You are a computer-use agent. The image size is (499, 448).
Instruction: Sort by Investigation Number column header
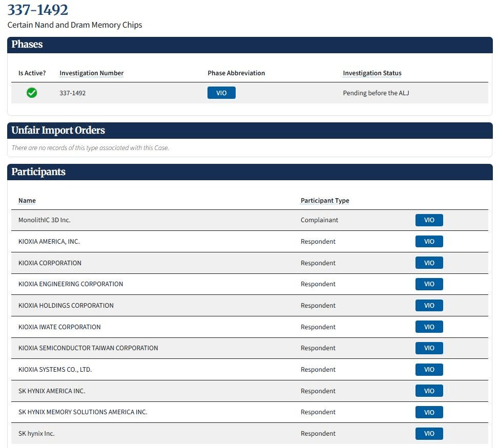click(91, 73)
